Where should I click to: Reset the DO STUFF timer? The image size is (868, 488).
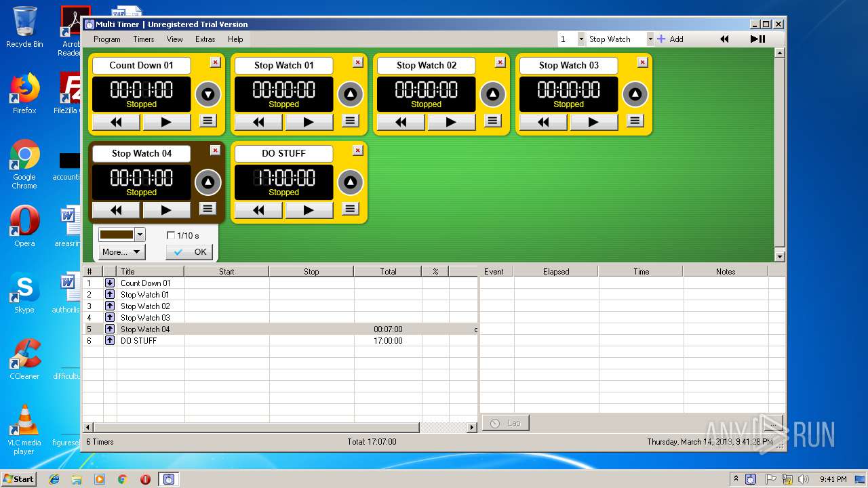(x=258, y=210)
